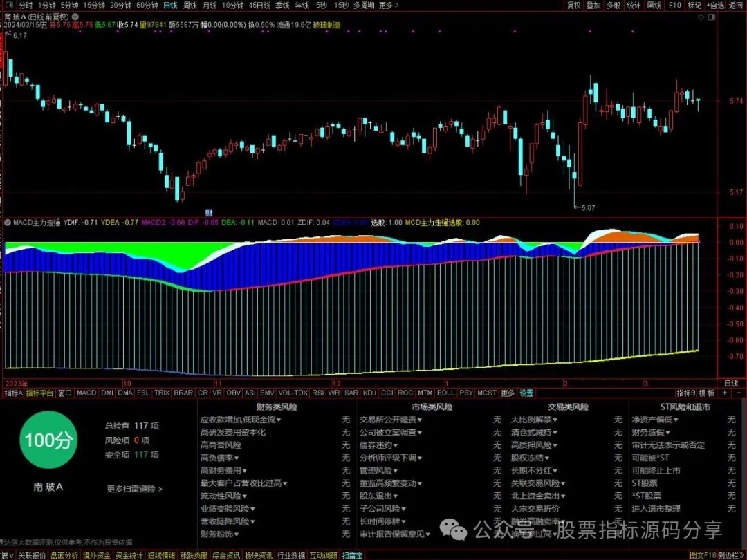Expand 净资产偏低 risk item
Viewport: 747px width, 560px height.
655,420
